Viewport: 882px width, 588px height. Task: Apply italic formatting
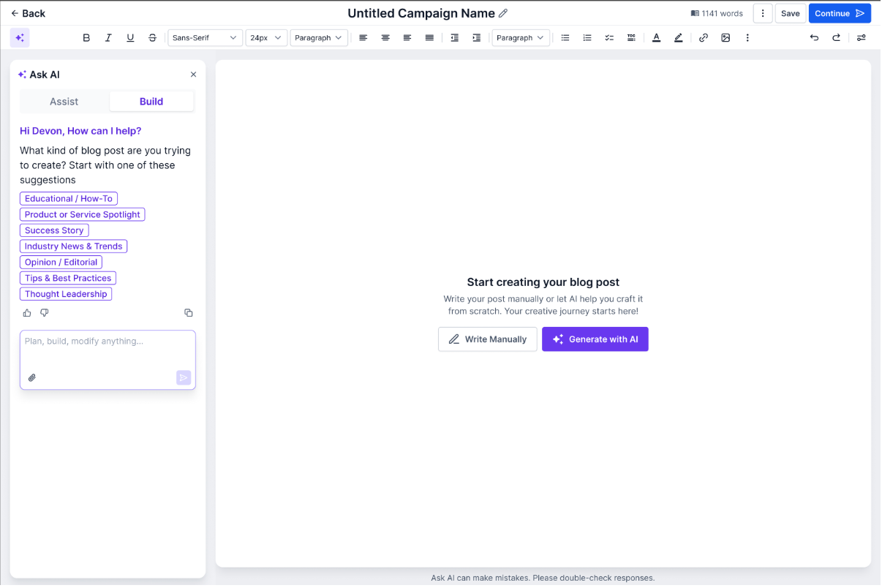pyautogui.click(x=108, y=38)
